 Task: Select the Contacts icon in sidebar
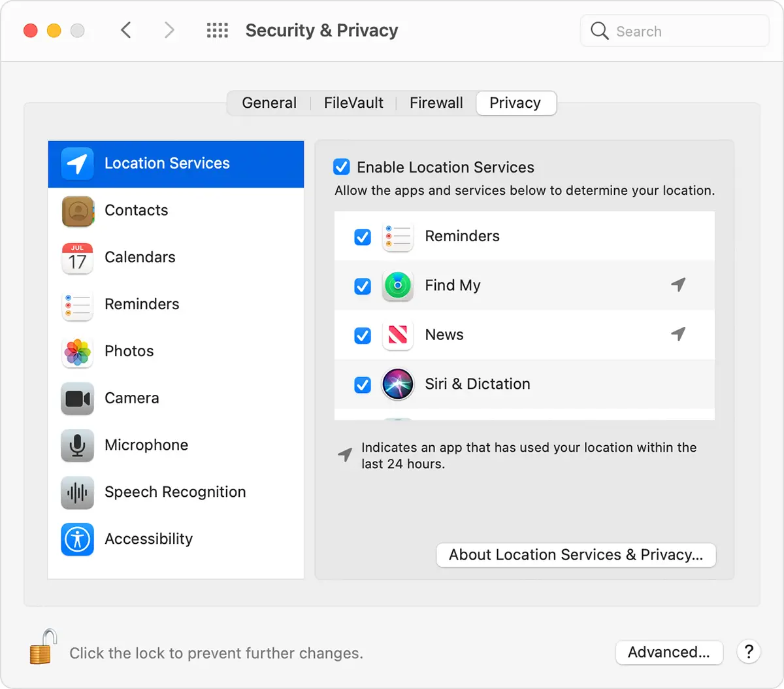[x=78, y=211]
